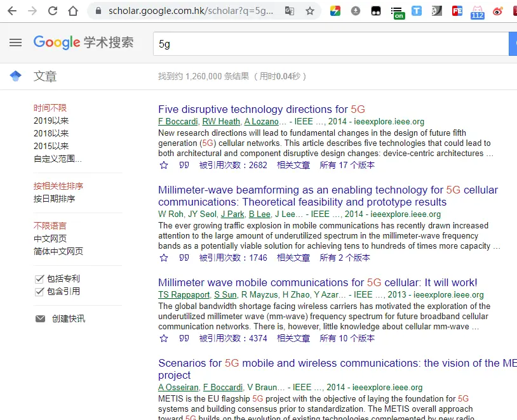Restrict results to 简体中文网页
Screen dimensions: 517x420
[x=58, y=251]
